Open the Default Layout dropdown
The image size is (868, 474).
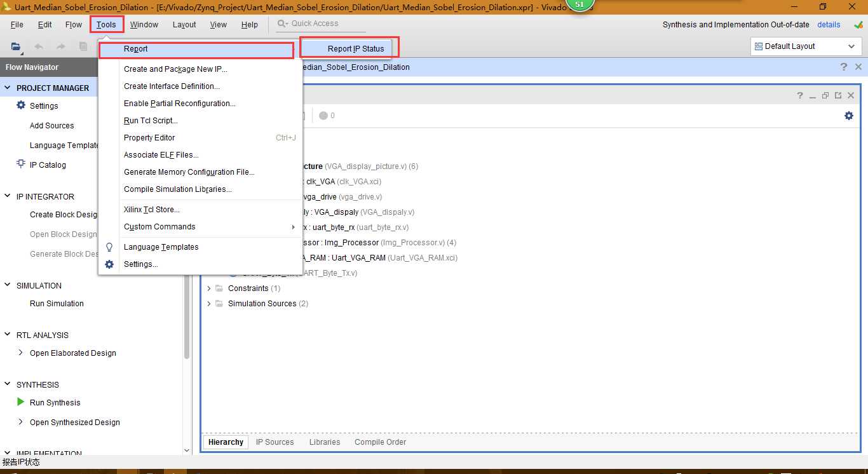coord(806,46)
